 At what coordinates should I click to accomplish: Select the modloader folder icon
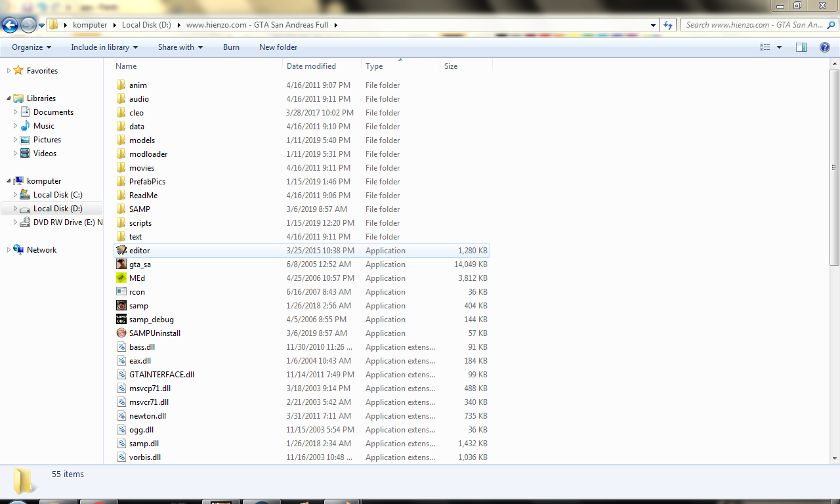[x=121, y=154]
